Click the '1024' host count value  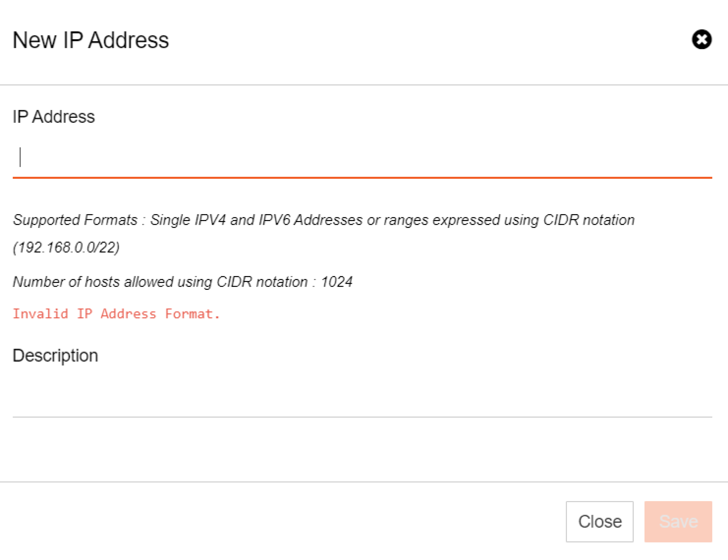coord(336,282)
